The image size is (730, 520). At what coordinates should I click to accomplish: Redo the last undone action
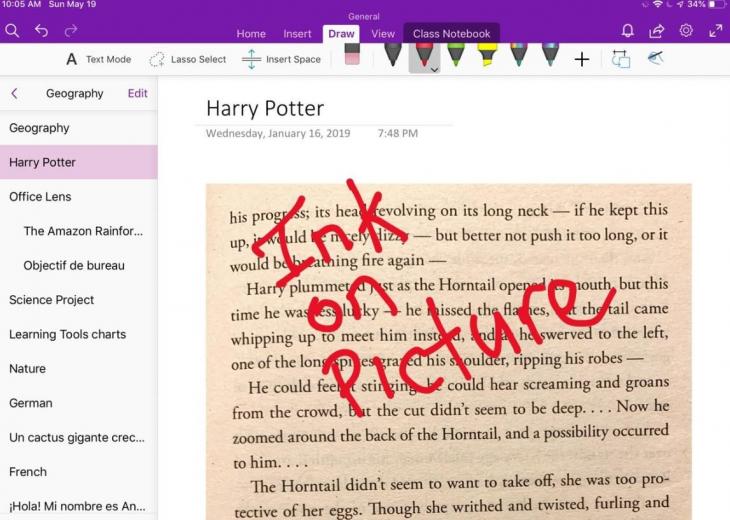[x=71, y=31]
